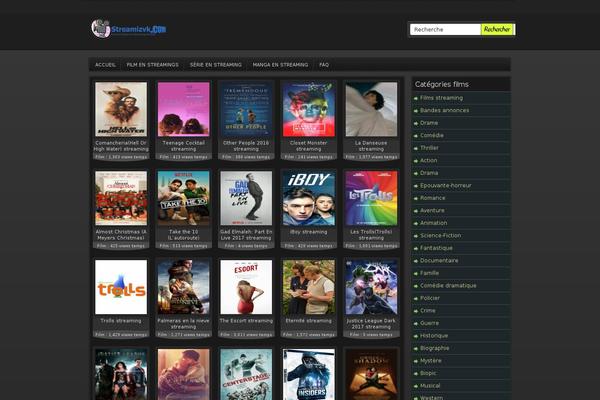The width and height of the screenshot is (600, 400).
Task: Open the iBoy movie poster
Action: (309, 198)
